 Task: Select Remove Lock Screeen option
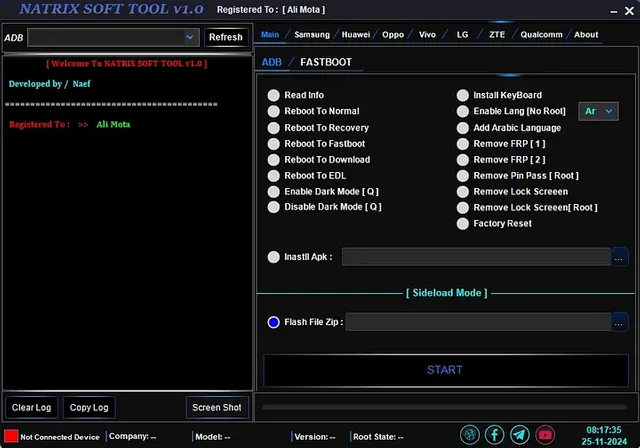click(x=462, y=191)
